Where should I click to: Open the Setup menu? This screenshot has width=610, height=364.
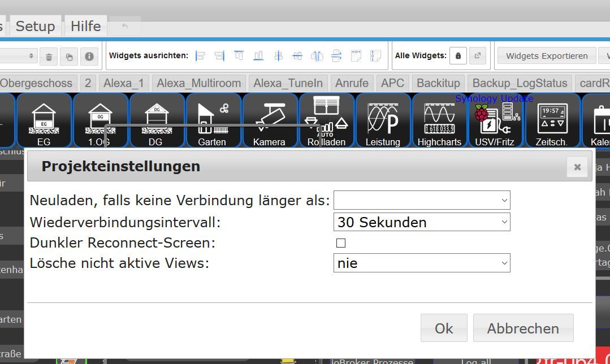35,26
